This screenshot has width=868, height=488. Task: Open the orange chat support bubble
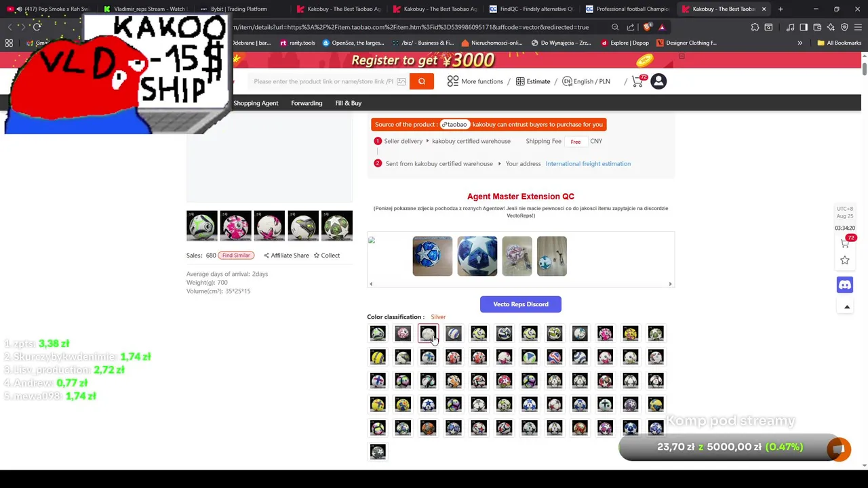(839, 449)
